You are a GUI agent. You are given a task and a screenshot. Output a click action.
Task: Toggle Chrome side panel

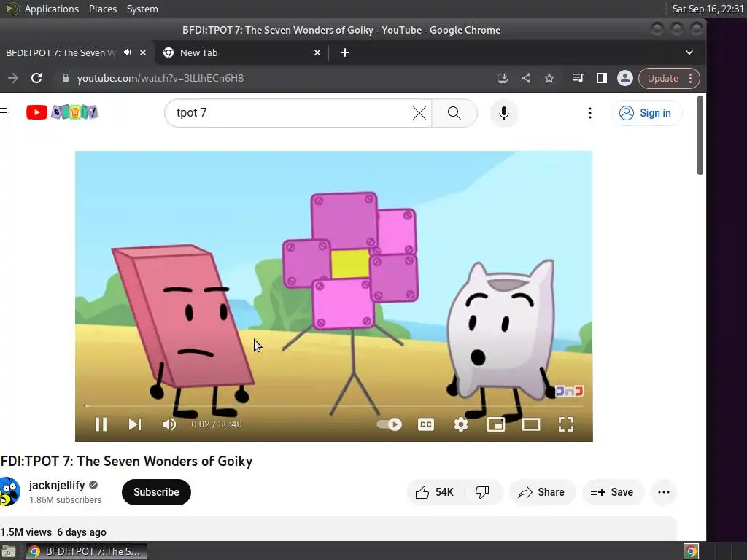pyautogui.click(x=602, y=78)
